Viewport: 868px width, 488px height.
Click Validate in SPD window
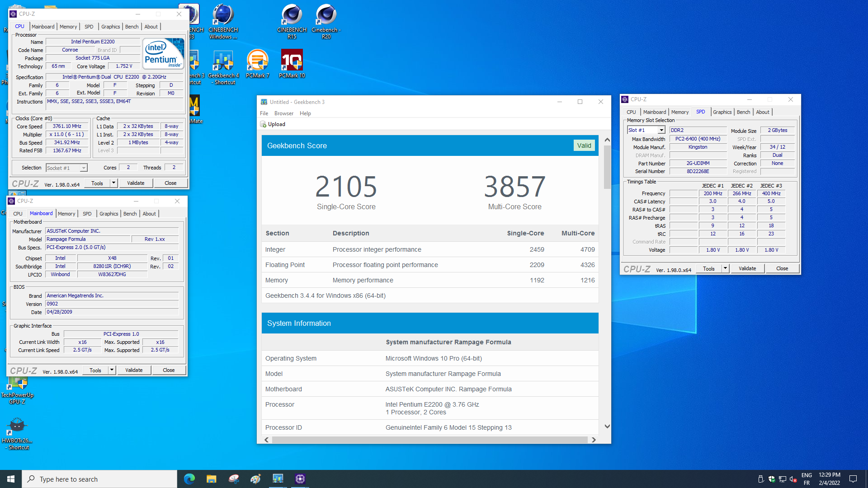coord(747,268)
